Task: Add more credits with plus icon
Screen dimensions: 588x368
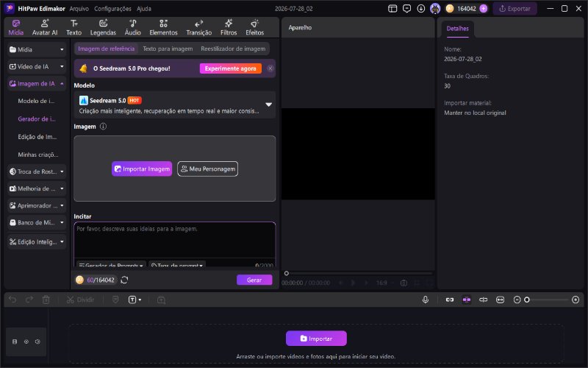Action: tap(484, 9)
